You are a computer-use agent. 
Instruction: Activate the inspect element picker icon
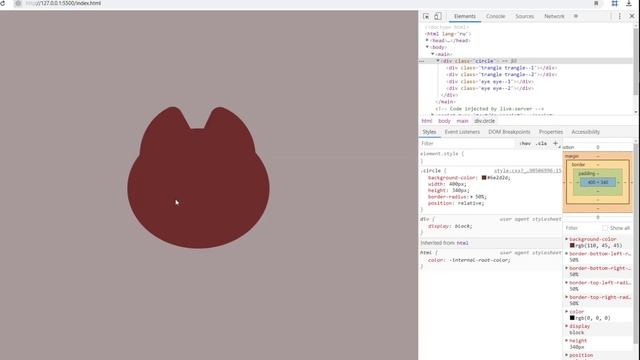click(426, 16)
